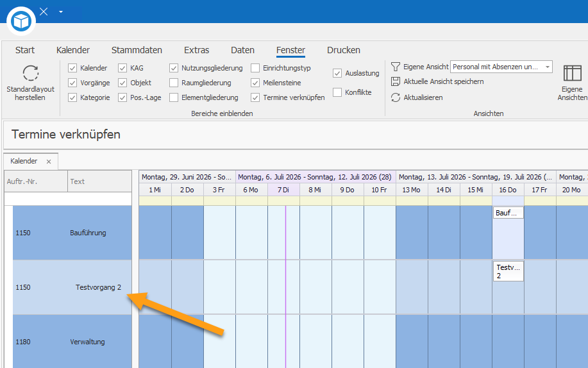The height and width of the screenshot is (368, 588).
Task: Enable the Raumgliederung checkbox
Action: pos(174,83)
